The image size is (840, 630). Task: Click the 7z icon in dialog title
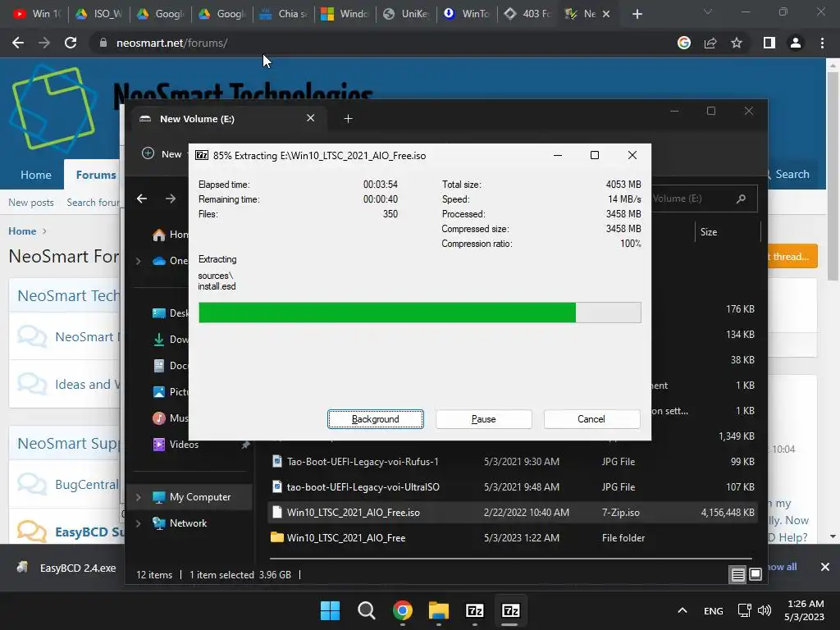coord(202,155)
